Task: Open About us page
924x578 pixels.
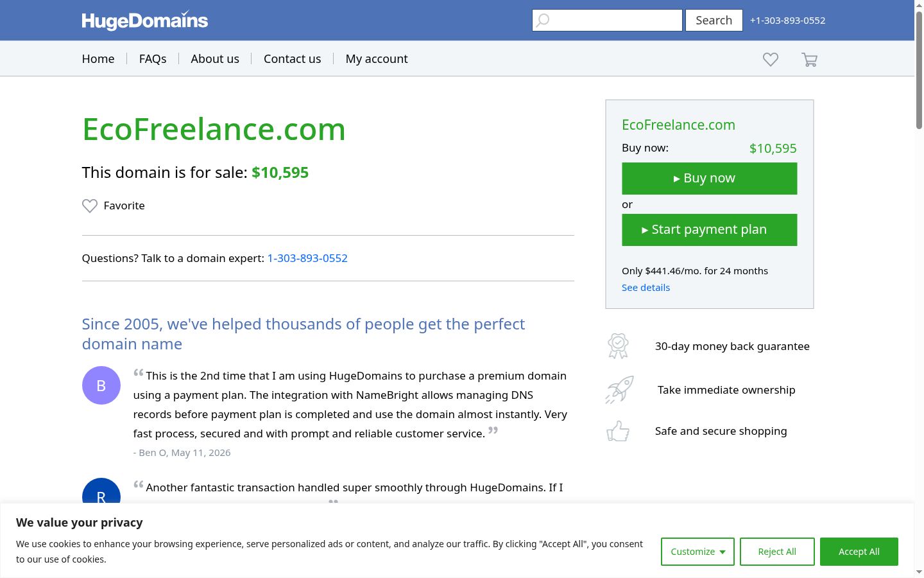Action: (x=215, y=59)
